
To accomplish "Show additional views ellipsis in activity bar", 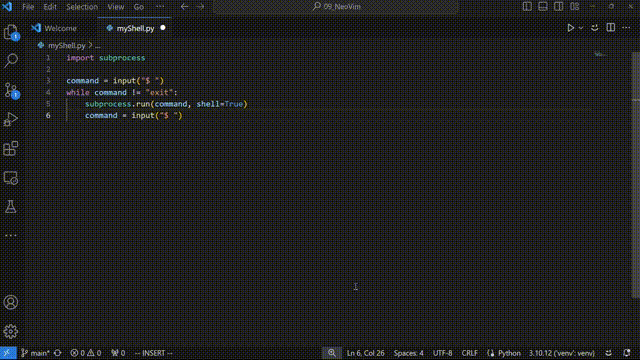I will pyautogui.click(x=11, y=236).
